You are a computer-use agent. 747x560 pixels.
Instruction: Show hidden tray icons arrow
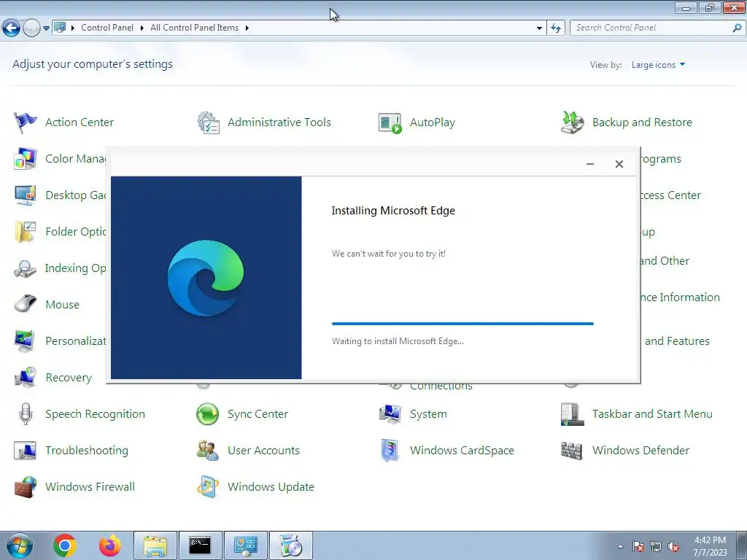[620, 547]
